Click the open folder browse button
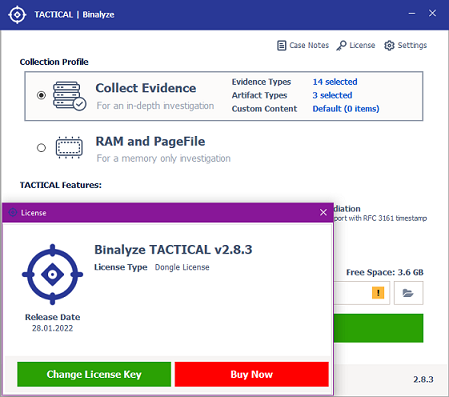The height and width of the screenshot is (397, 449). 408,293
